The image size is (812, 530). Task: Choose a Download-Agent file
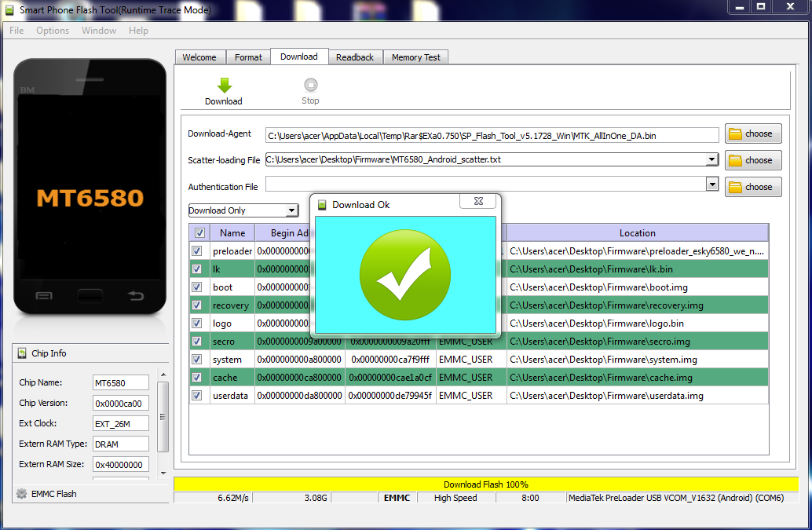click(x=753, y=133)
